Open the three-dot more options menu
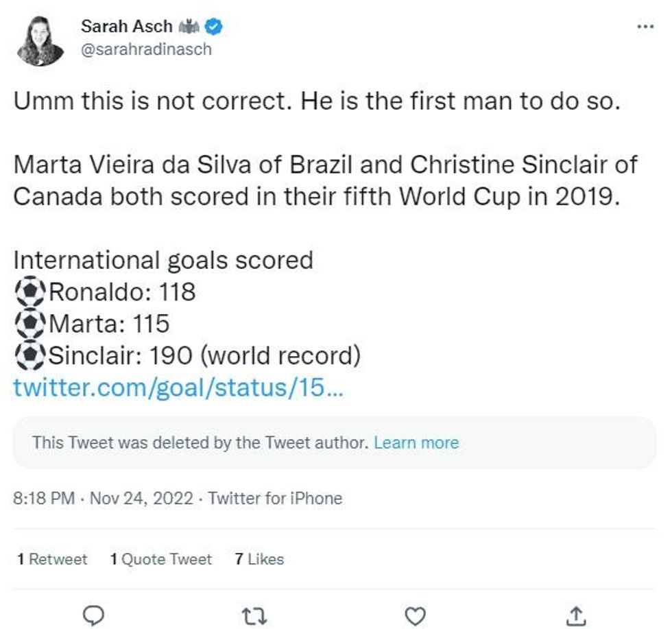The image size is (672, 629). click(645, 27)
